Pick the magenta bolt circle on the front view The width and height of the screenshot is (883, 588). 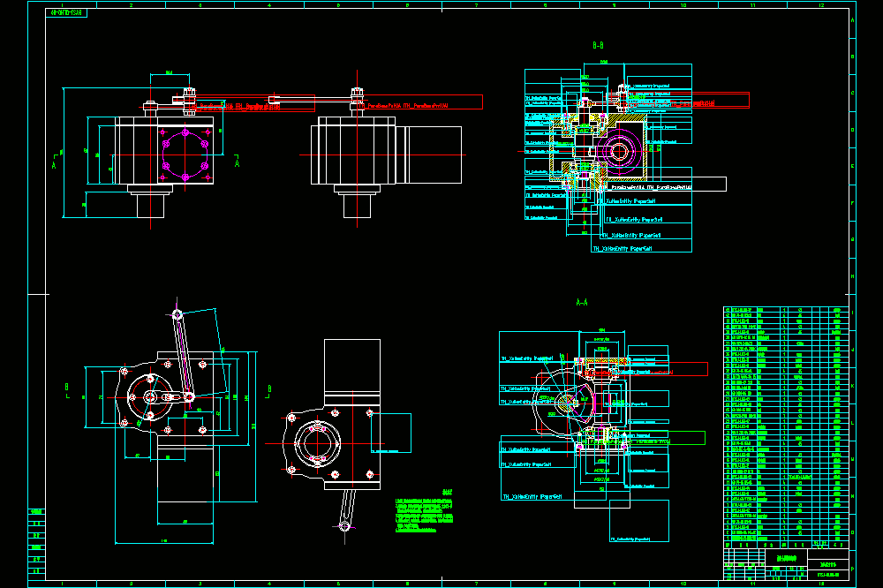185,155
